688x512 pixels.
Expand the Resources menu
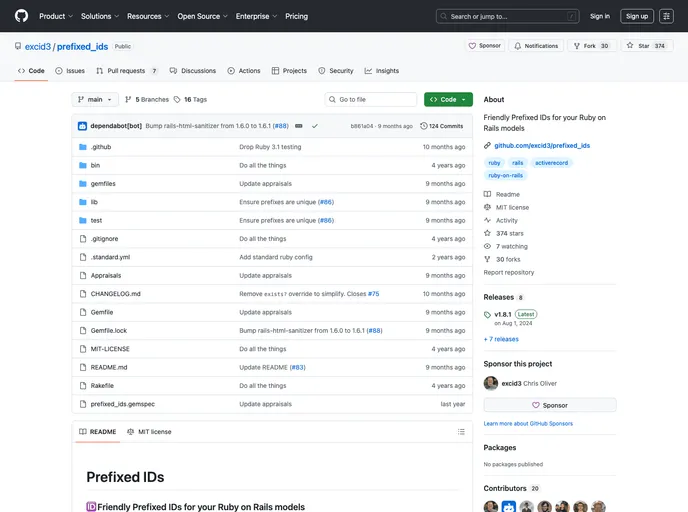[148, 16]
